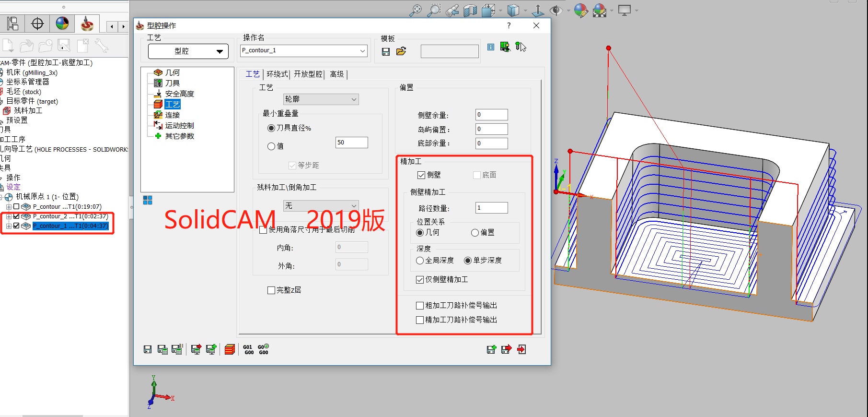Switch to the 高级 tab
The width and height of the screenshot is (868, 417).
tap(337, 74)
